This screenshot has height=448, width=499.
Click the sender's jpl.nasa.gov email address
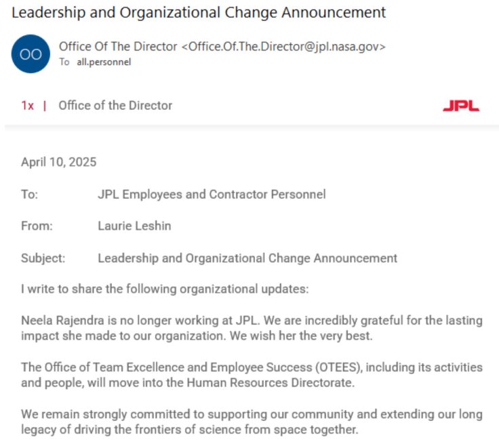click(285, 47)
